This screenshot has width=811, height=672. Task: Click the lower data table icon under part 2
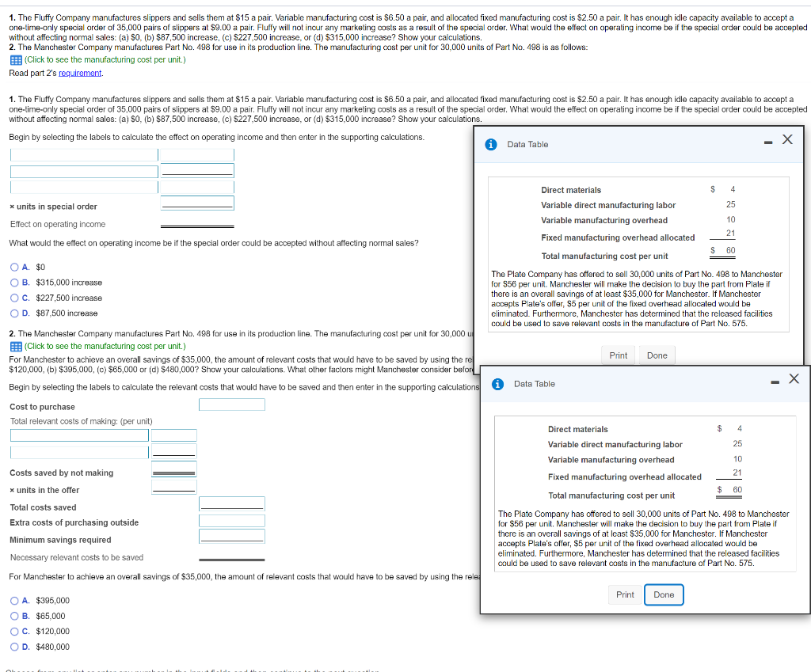click(x=16, y=347)
